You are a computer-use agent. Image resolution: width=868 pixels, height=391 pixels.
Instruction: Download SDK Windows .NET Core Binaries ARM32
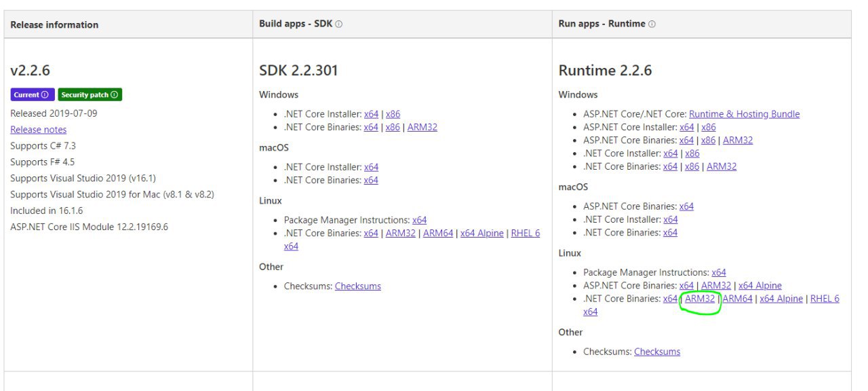pyautogui.click(x=422, y=127)
